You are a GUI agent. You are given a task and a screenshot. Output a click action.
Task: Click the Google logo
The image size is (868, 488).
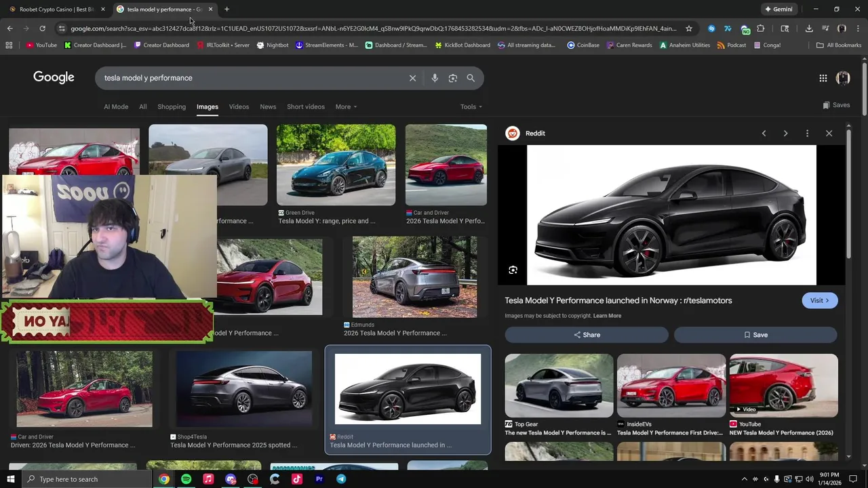(x=54, y=77)
